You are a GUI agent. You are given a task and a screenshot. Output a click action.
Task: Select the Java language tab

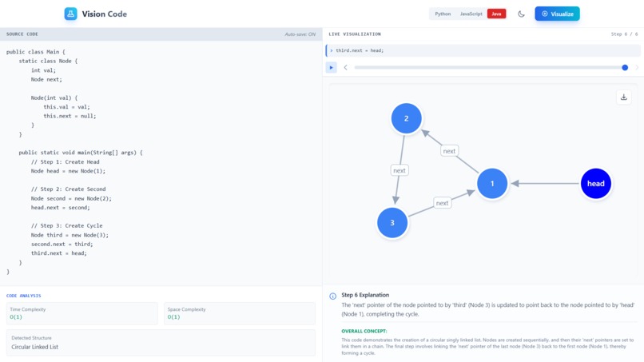click(496, 14)
